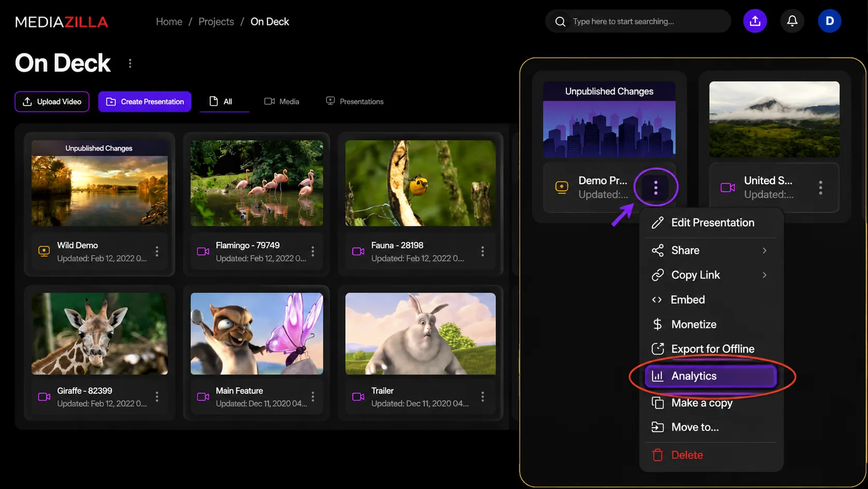Click the Wild Demo title text
Viewport: 868px width, 489px height.
[x=77, y=245]
